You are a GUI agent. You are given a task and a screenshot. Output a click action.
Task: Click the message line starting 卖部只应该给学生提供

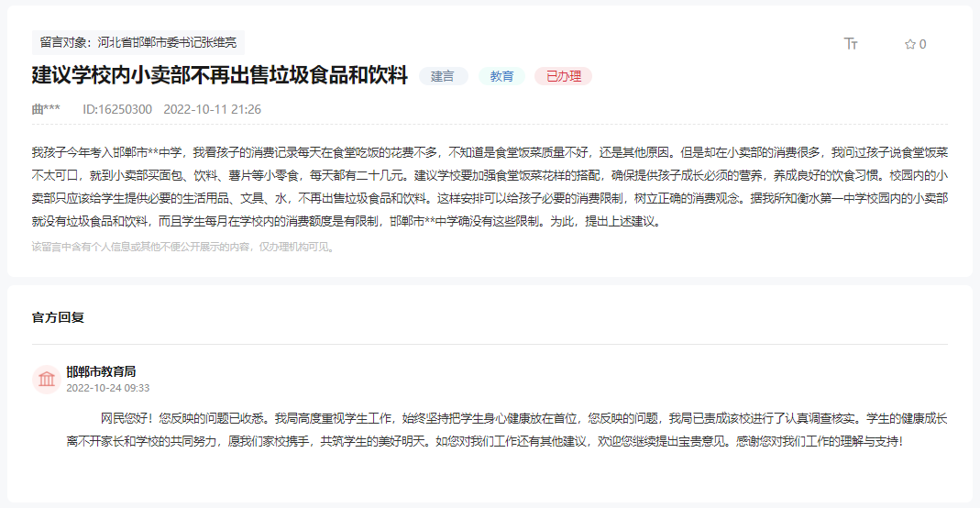click(x=490, y=199)
